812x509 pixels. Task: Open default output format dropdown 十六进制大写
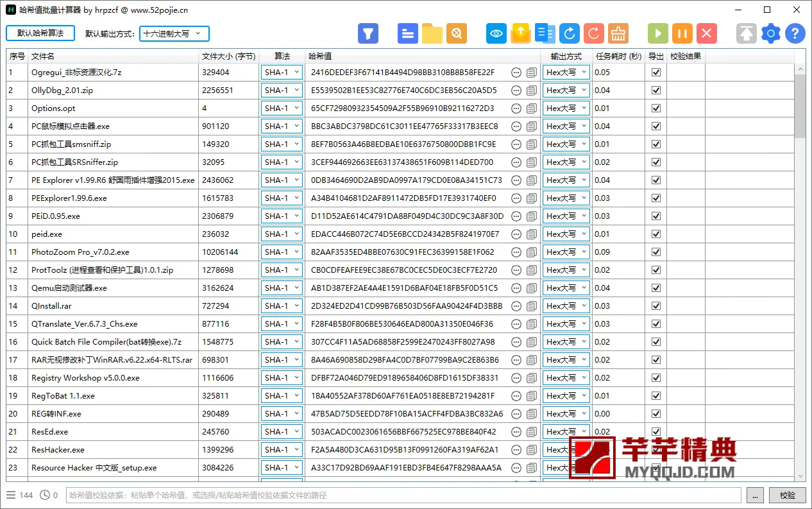pyautogui.click(x=174, y=33)
